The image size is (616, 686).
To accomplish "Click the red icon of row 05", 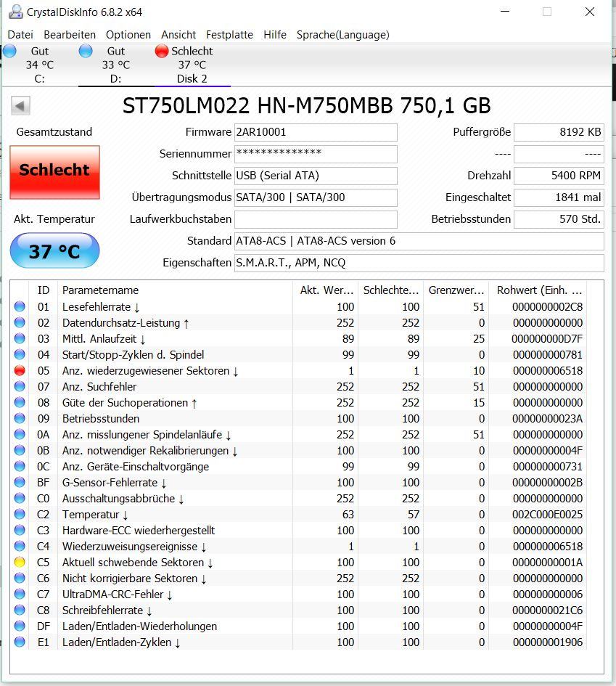I will 20,370.
